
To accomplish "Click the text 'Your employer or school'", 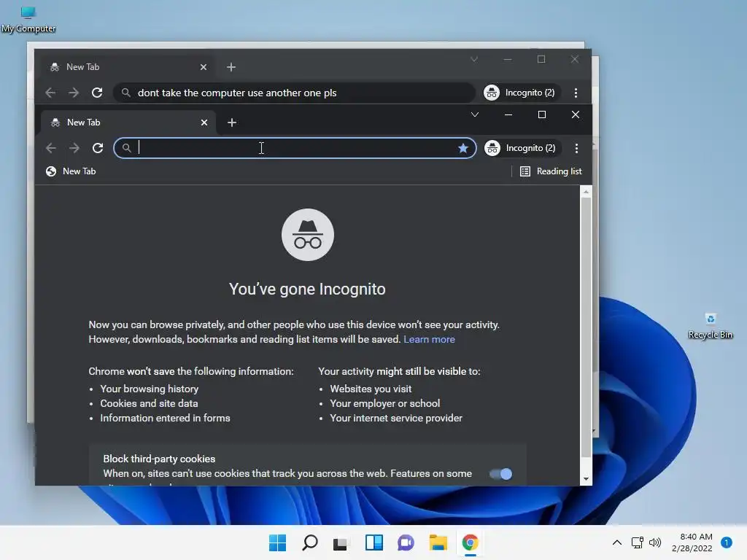I will (x=385, y=403).
